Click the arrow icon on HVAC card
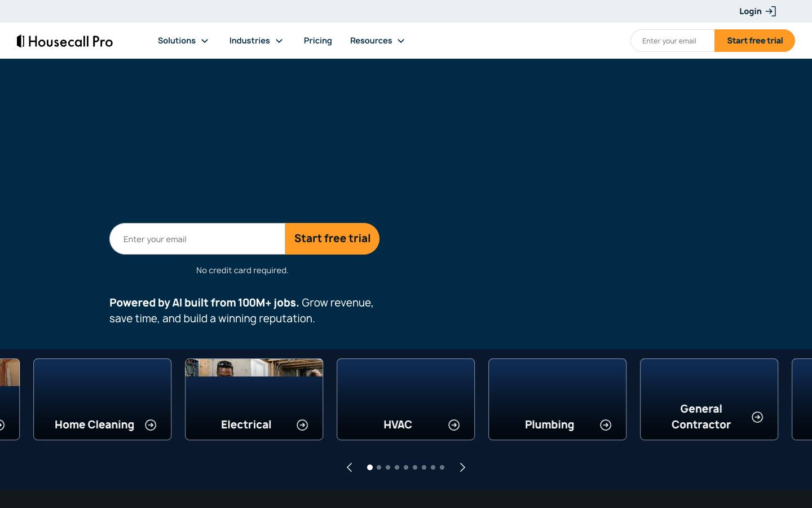 454,425
